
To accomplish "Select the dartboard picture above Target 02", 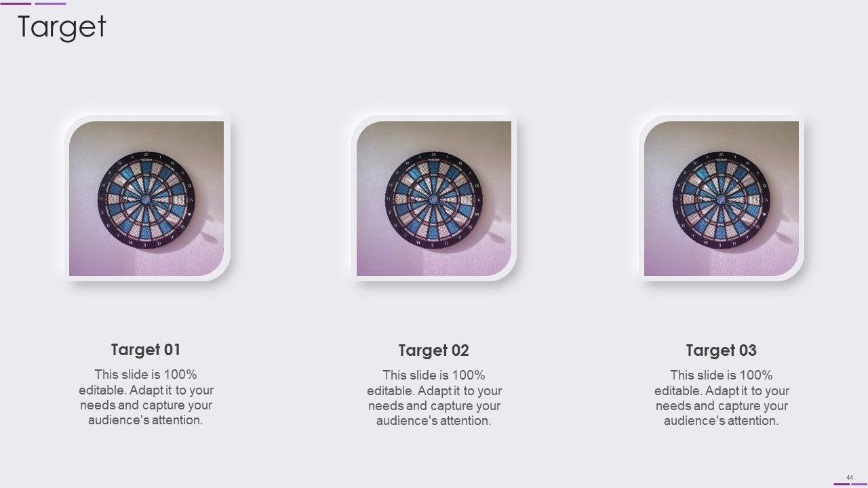I will click(434, 199).
